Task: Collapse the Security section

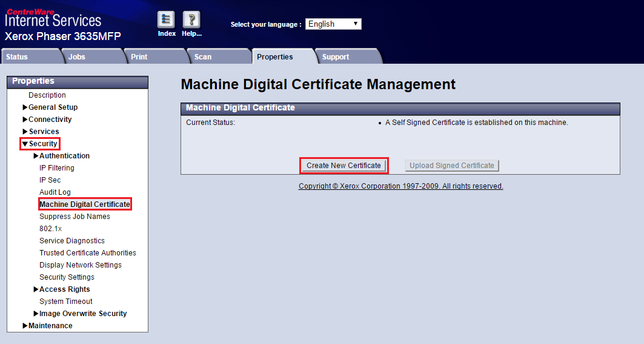Action: [25, 144]
